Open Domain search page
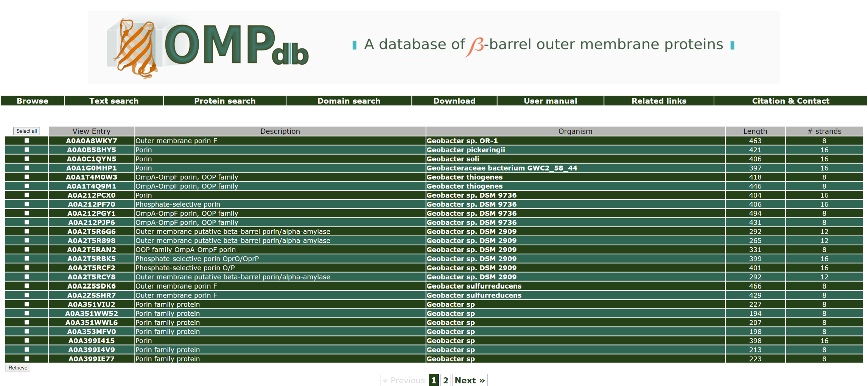Viewport: 868px width, 386px height. (349, 101)
